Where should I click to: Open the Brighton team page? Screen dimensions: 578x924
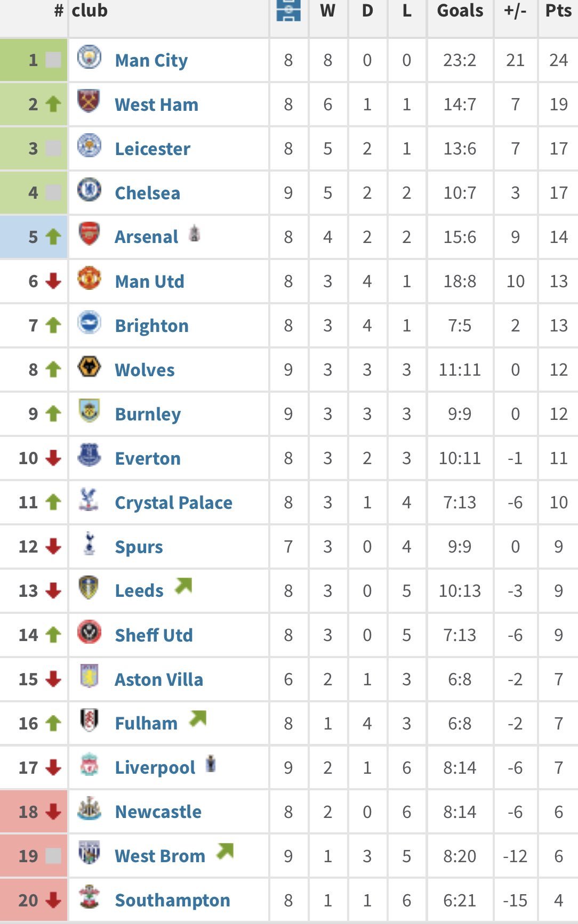pos(152,326)
